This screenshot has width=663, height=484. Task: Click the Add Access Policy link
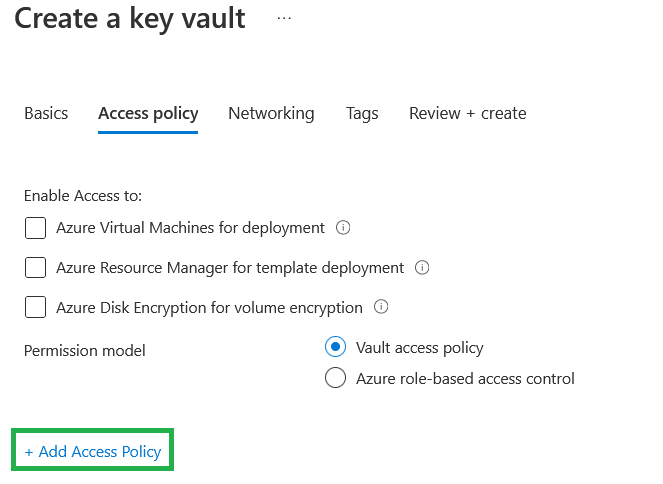click(93, 452)
